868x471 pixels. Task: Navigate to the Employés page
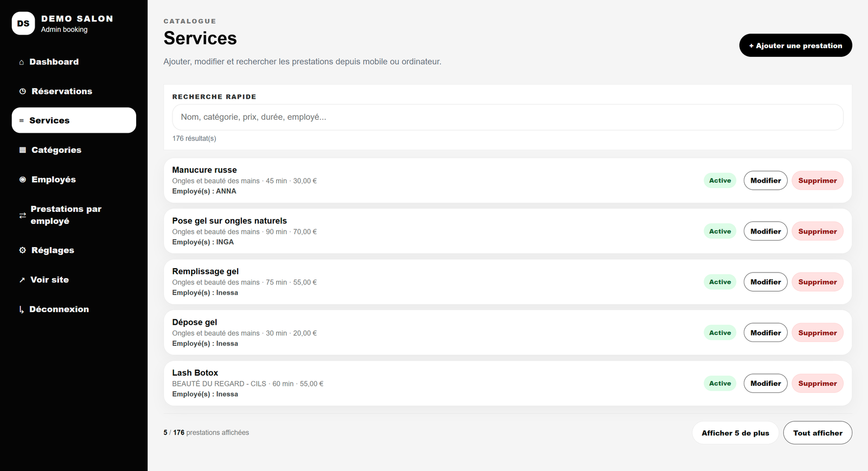click(x=74, y=179)
